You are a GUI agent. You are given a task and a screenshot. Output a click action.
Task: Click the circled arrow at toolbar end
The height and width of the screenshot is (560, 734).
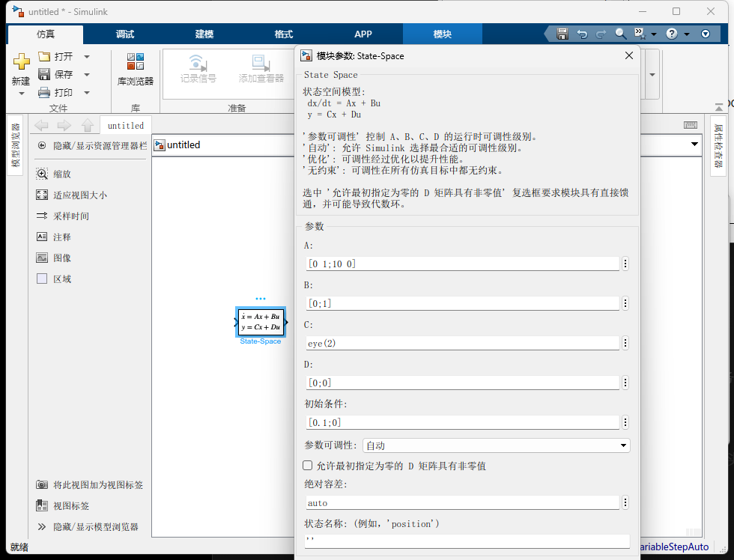click(706, 34)
